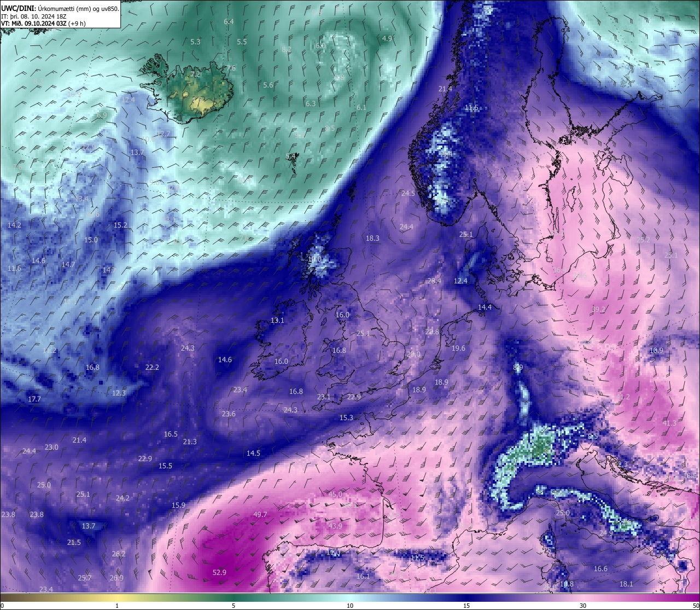
Task: Click the 10 label on color scale
Action: point(350,606)
